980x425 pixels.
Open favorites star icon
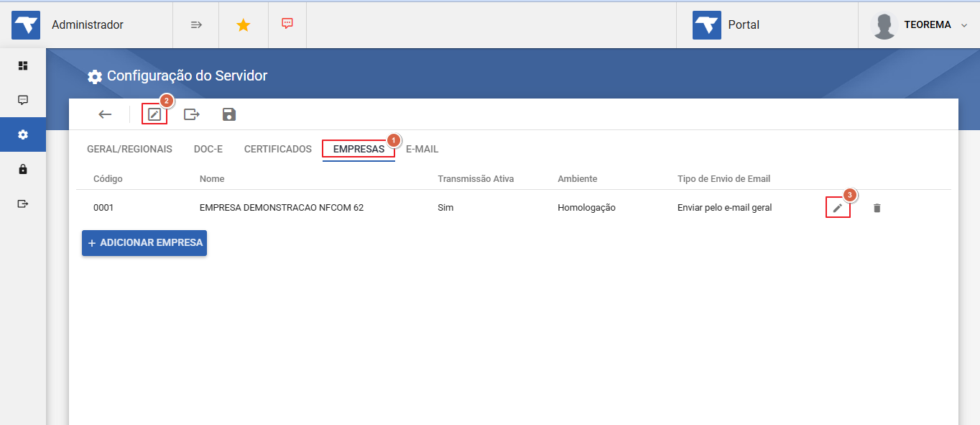pos(244,25)
